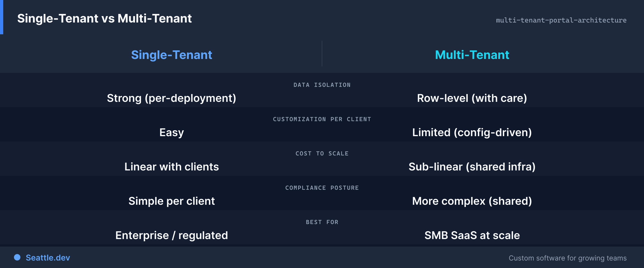This screenshot has width=644, height=268.
Task: Select the Sub-linear (shared infra) cell
Action: (x=472, y=167)
